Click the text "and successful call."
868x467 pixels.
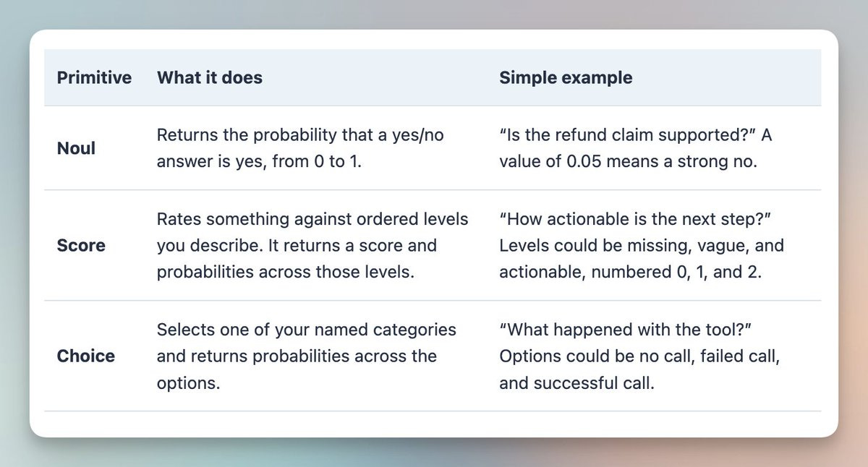click(576, 383)
